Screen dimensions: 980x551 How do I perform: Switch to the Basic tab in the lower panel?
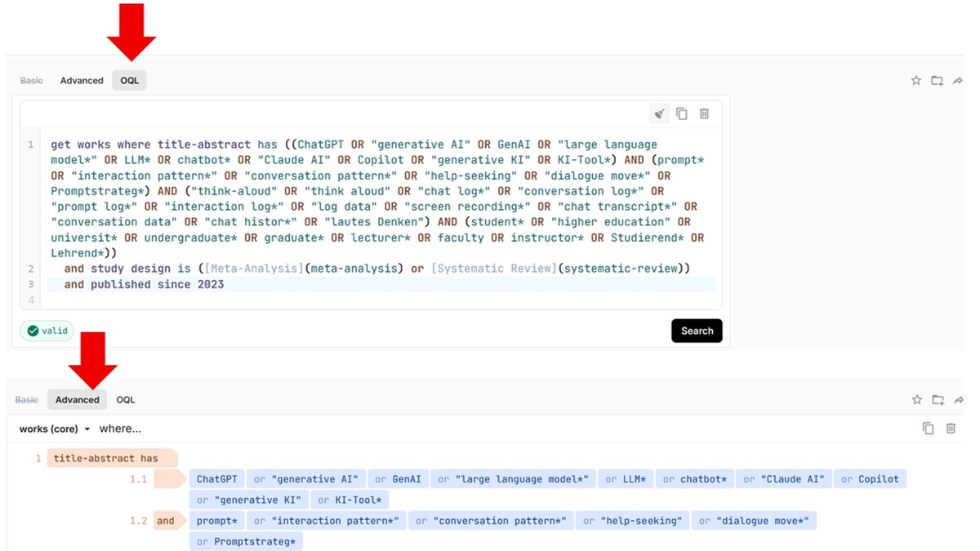click(27, 400)
